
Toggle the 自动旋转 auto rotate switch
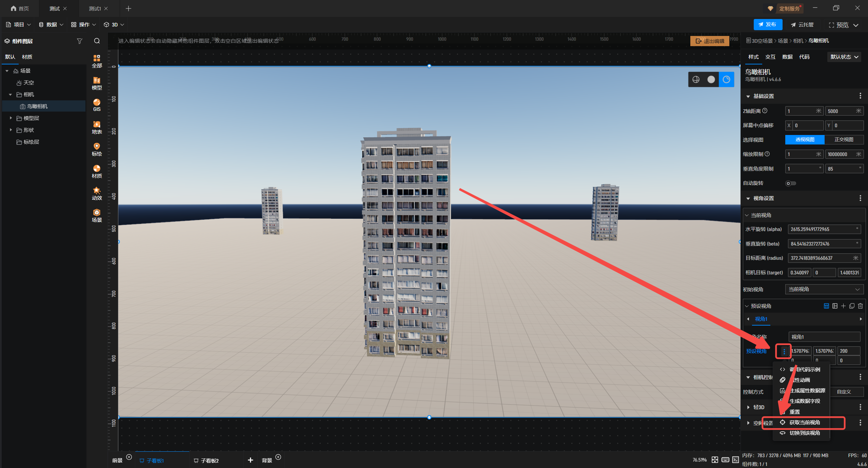click(x=790, y=183)
